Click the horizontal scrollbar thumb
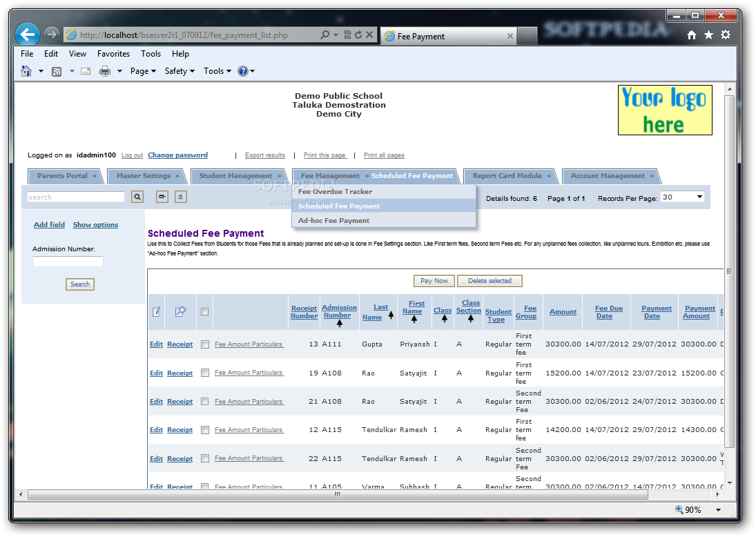Viewport: 756px width, 537px height. click(x=338, y=495)
